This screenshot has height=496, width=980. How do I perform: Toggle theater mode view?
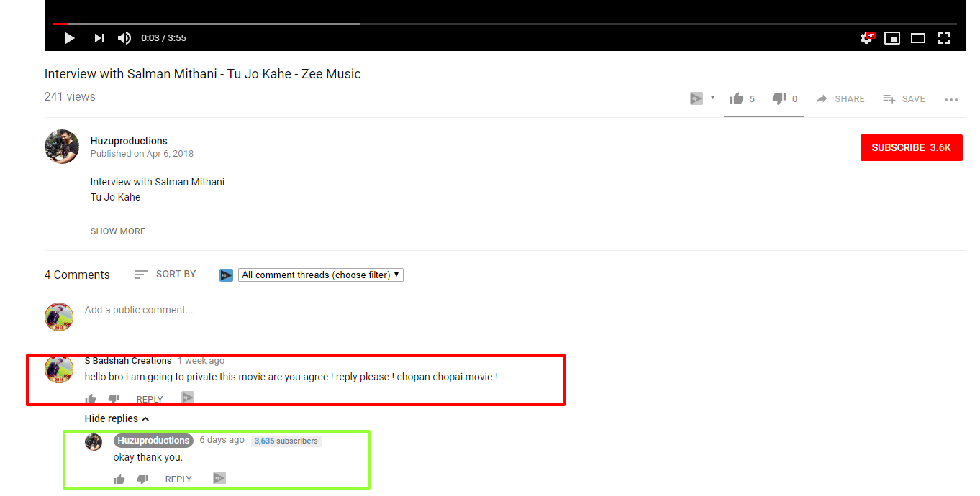(x=918, y=38)
